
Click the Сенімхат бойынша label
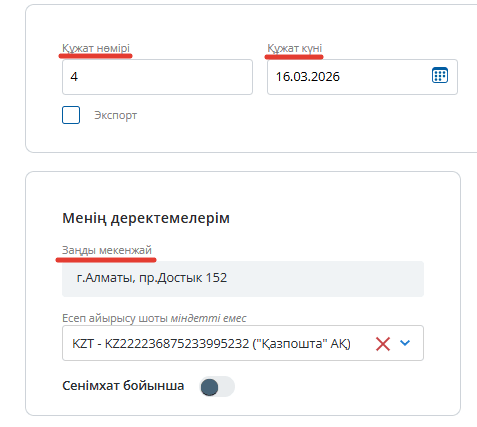click(123, 386)
